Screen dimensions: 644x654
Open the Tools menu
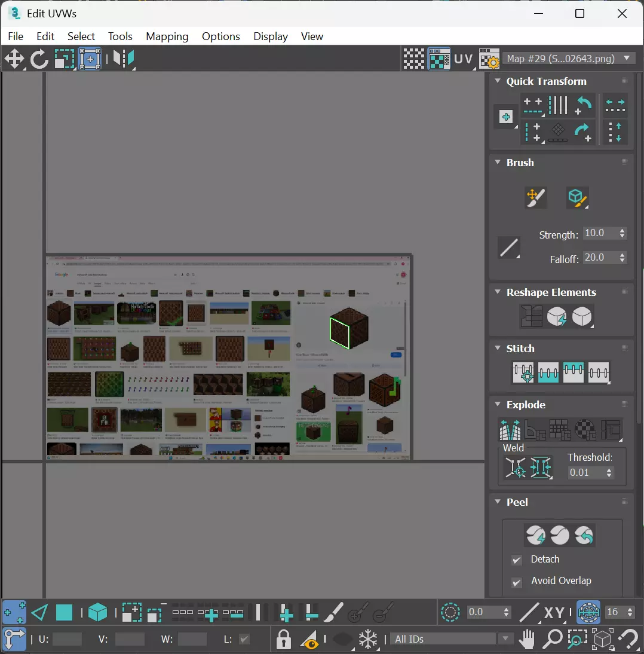pyautogui.click(x=120, y=36)
